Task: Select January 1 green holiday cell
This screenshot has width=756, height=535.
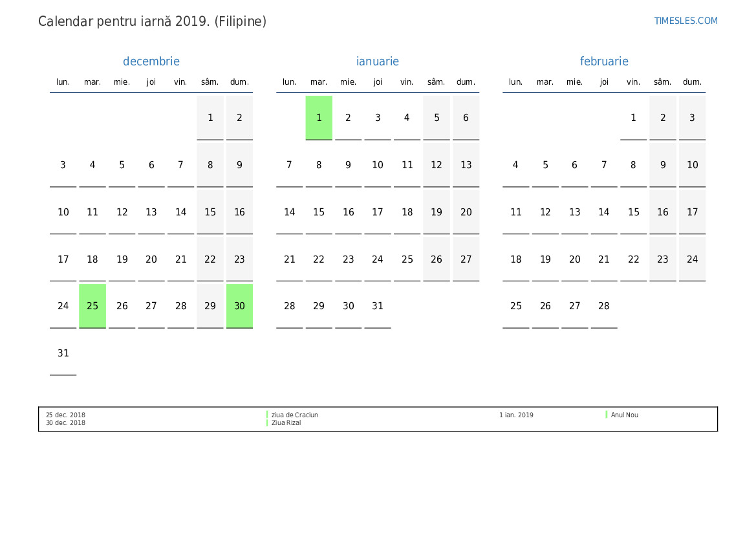Action: click(319, 118)
